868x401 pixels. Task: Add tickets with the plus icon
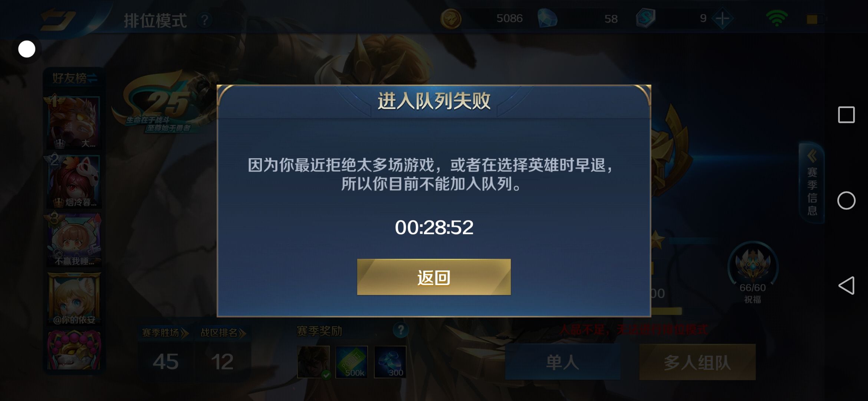point(722,19)
